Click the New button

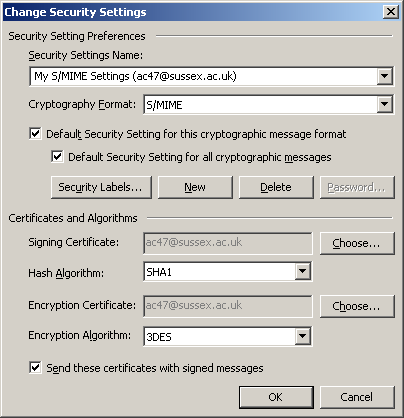coord(195,187)
